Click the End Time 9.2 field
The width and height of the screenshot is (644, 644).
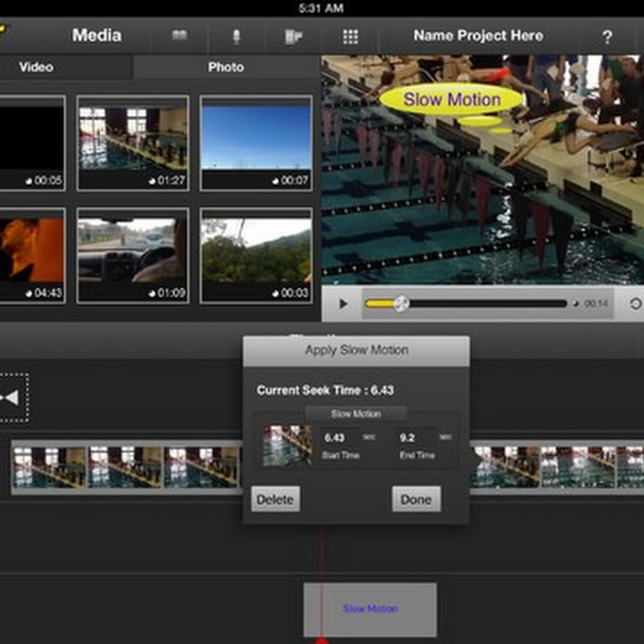point(415,438)
